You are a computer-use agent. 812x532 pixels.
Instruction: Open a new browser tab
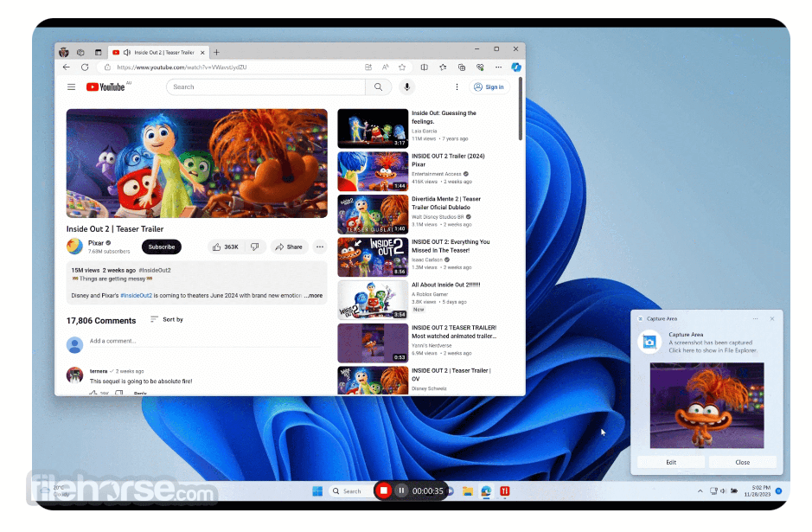(x=216, y=52)
